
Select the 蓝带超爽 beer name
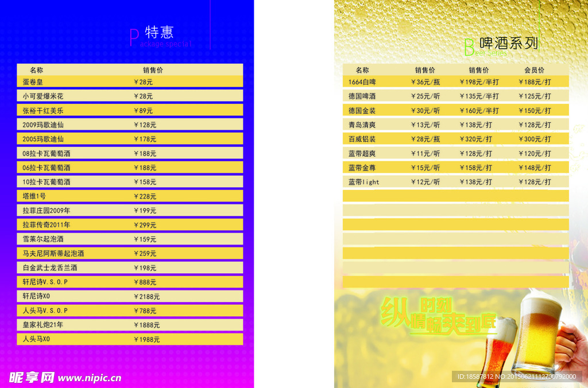click(x=362, y=153)
